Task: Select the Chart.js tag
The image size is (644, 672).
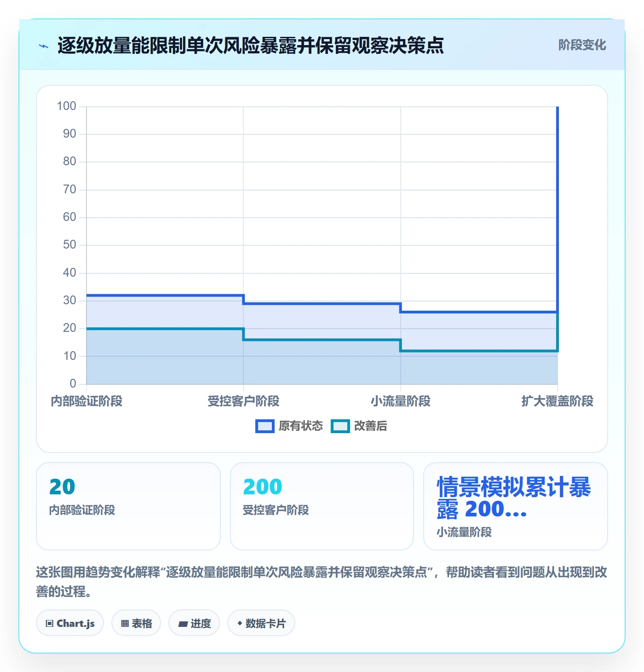Action: (70, 623)
